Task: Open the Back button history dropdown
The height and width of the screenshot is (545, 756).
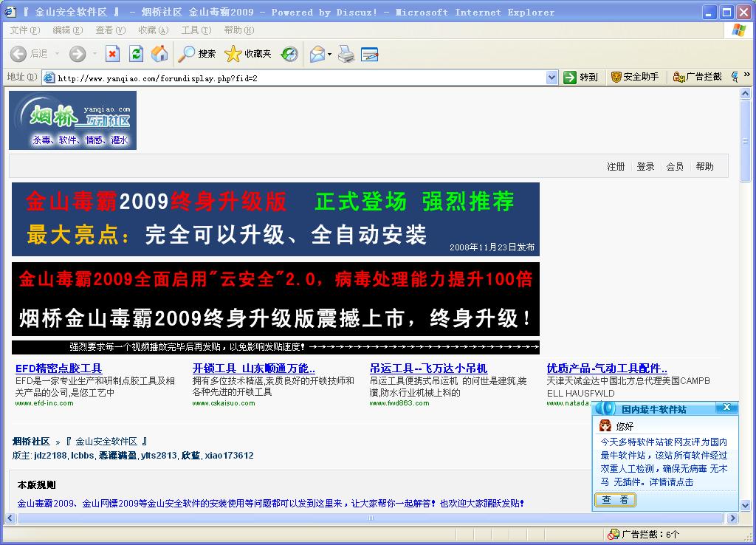Action: pyautogui.click(x=57, y=53)
